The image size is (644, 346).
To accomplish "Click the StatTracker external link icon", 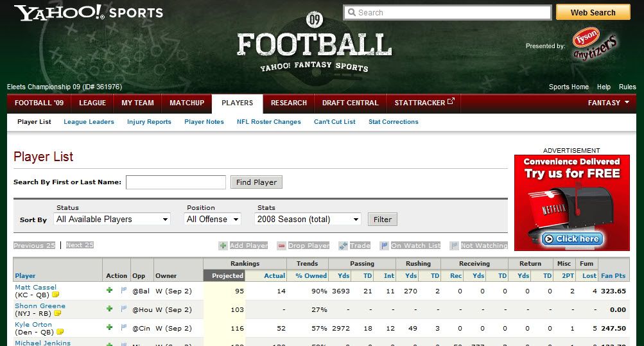I will [451, 101].
